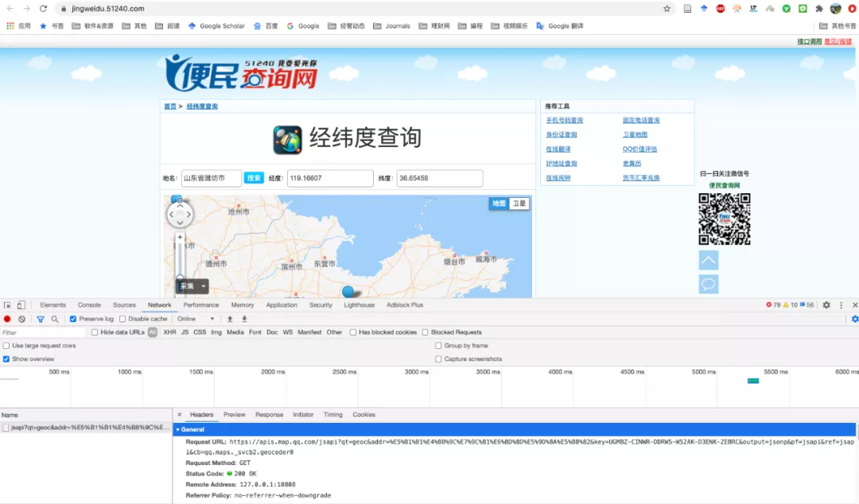Click the inspect element picker icon
Viewport: 859px width, 504px height.
tap(7, 305)
